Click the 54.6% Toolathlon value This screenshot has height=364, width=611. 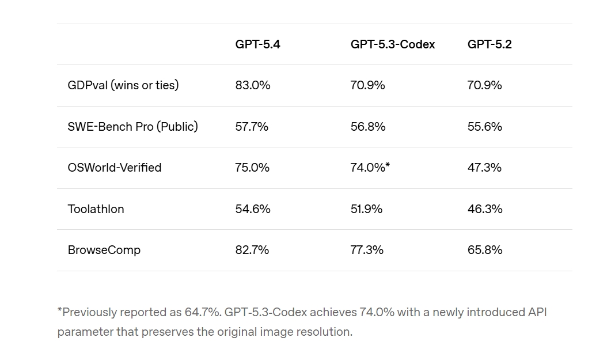[x=253, y=209]
